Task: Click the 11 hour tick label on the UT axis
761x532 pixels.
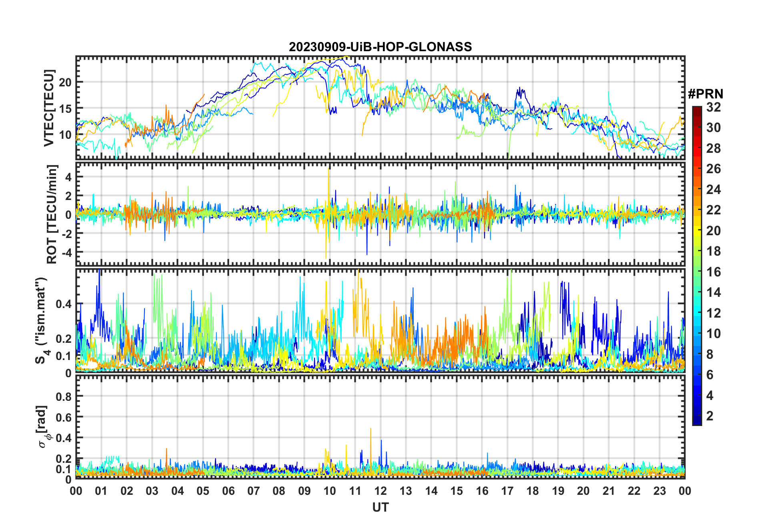Action: [x=355, y=491]
